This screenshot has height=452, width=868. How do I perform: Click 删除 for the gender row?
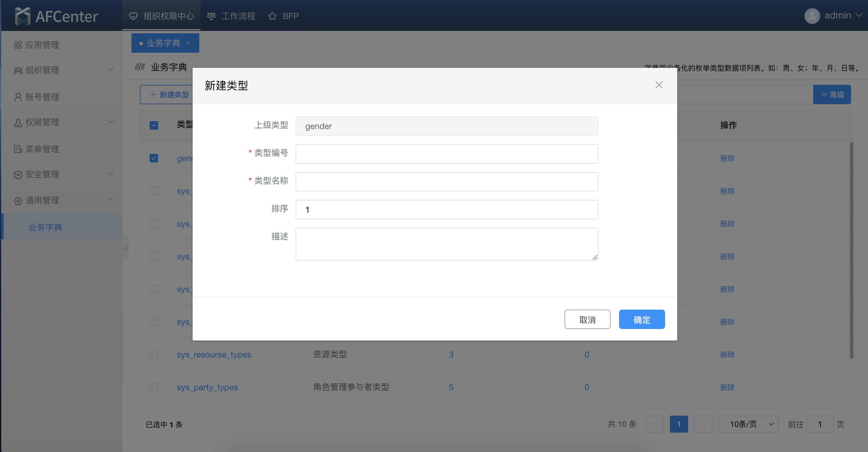click(x=727, y=158)
